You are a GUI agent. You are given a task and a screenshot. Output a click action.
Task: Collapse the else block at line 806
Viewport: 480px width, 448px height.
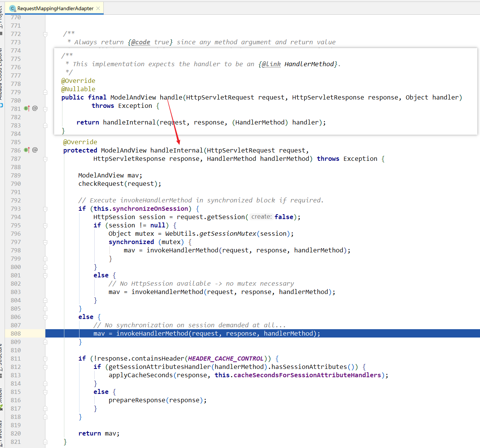coord(45,317)
